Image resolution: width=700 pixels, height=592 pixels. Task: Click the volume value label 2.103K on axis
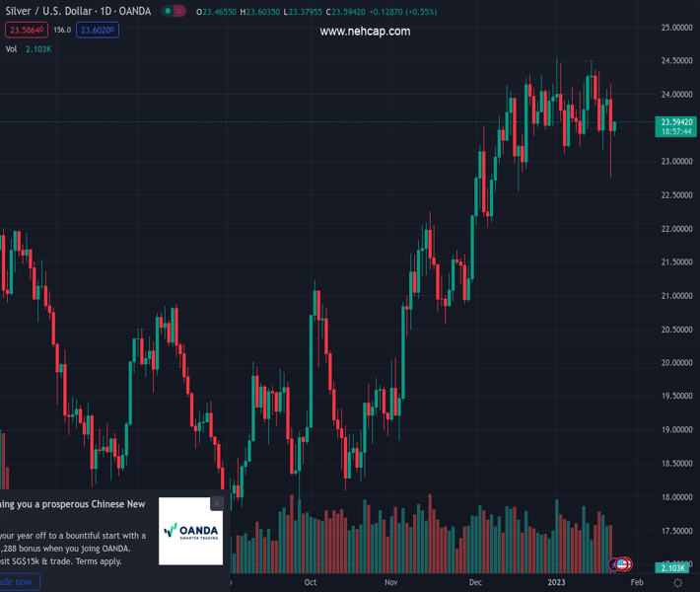pos(674,567)
